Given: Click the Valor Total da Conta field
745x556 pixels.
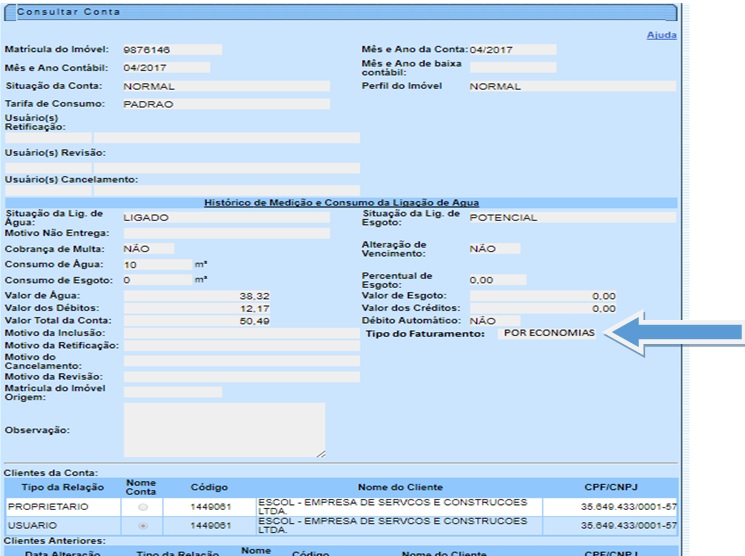Looking at the screenshot, I should tap(190, 321).
